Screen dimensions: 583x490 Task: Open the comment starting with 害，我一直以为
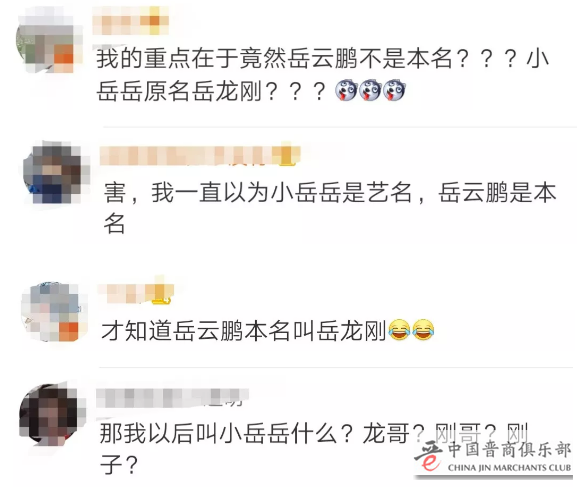330,208
